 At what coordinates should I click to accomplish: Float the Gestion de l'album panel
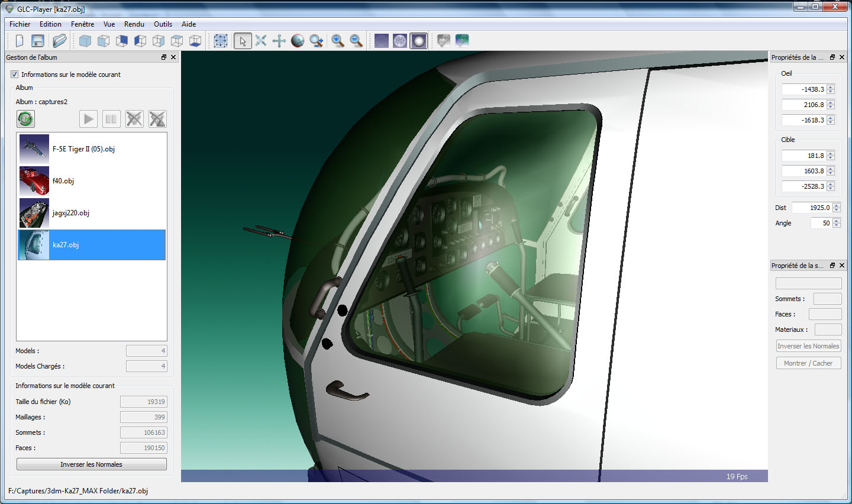coord(164,57)
